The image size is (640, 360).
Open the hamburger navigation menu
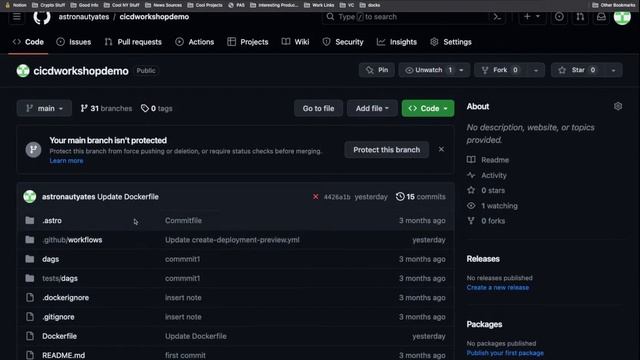click(17, 17)
